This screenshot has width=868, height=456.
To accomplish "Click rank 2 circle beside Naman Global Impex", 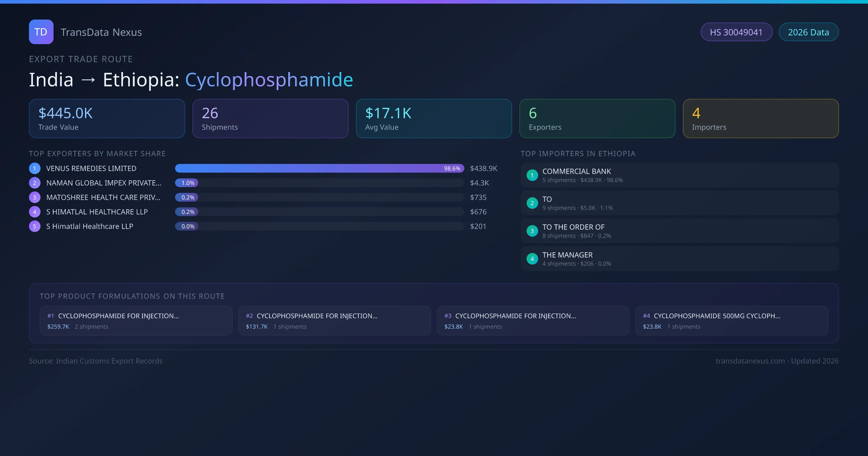I will [35, 183].
